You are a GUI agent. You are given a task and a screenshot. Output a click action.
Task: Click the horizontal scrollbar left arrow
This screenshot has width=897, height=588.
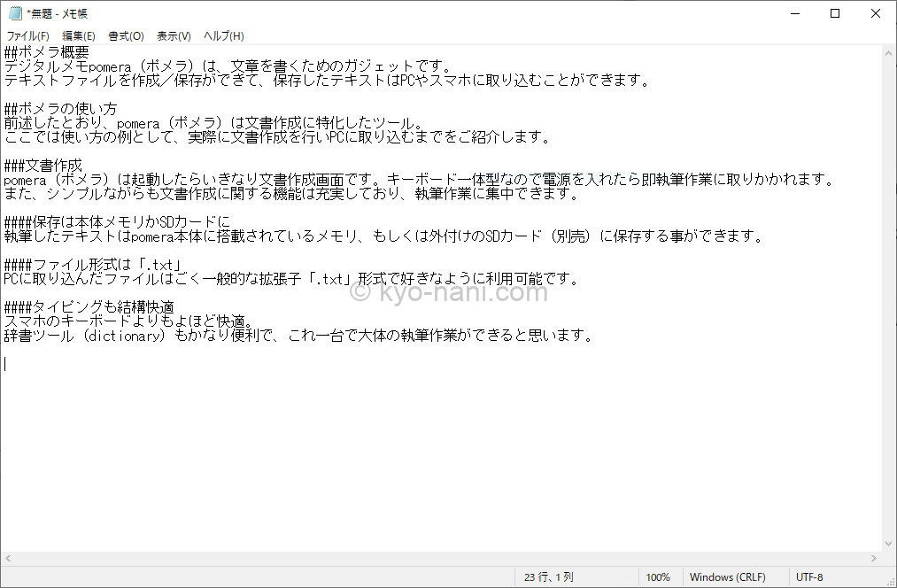coord(8,558)
